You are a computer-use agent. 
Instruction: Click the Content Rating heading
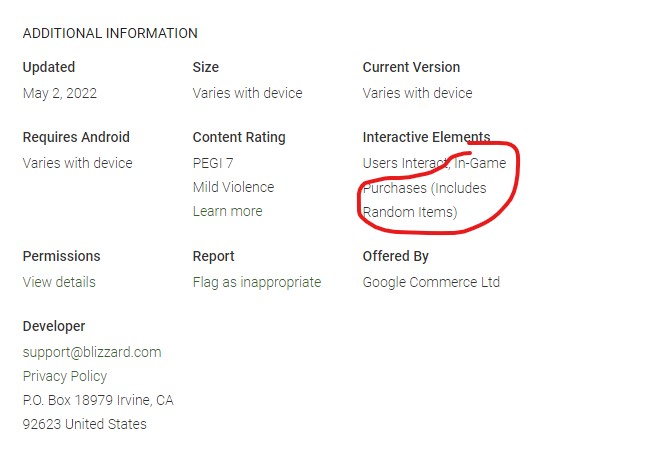coord(239,137)
